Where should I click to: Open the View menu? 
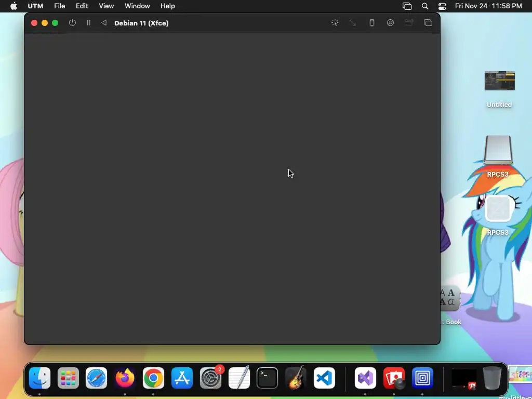click(x=106, y=6)
